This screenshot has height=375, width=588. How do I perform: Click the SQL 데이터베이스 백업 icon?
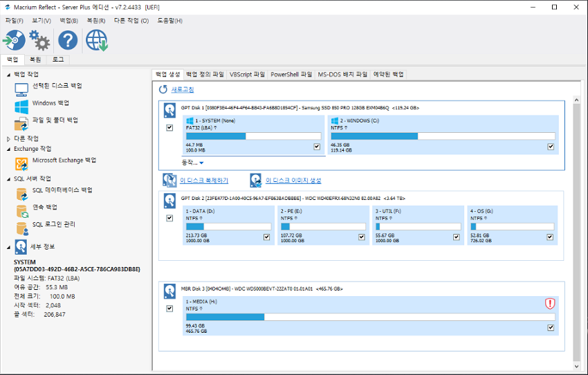tap(22, 194)
